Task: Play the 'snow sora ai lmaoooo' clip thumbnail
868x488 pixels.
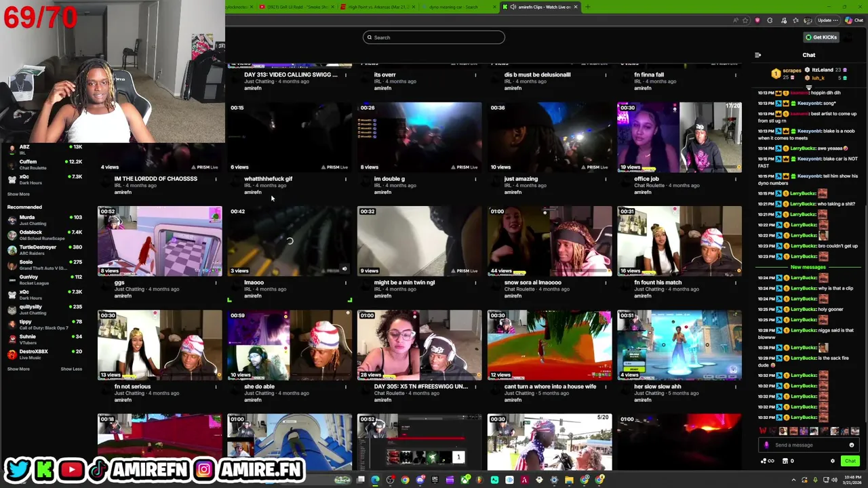Action: point(549,241)
